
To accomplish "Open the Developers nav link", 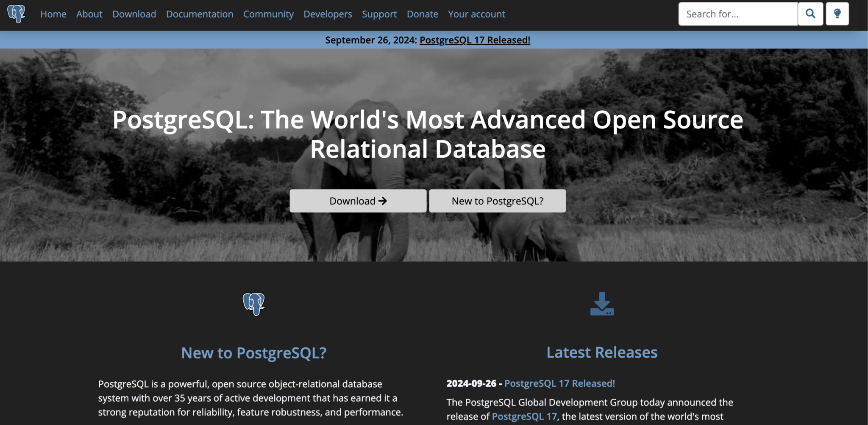I will click(x=328, y=14).
